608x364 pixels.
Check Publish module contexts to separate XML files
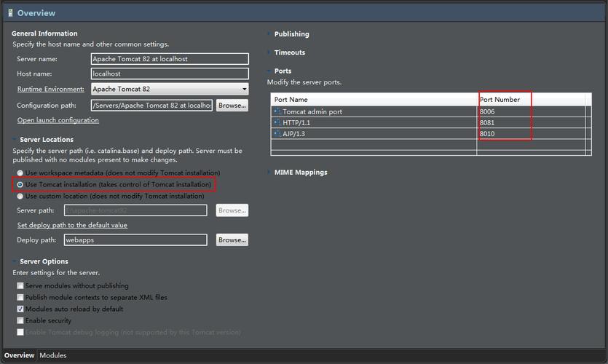pyautogui.click(x=20, y=297)
